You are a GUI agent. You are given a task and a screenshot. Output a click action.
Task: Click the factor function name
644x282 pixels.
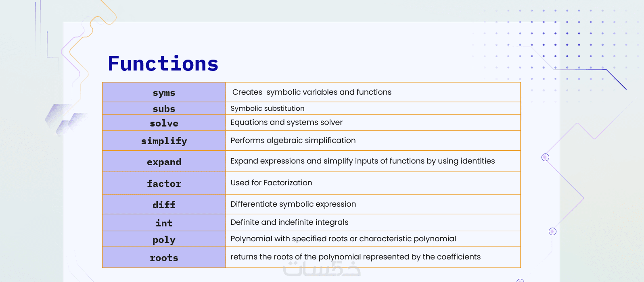tap(164, 184)
